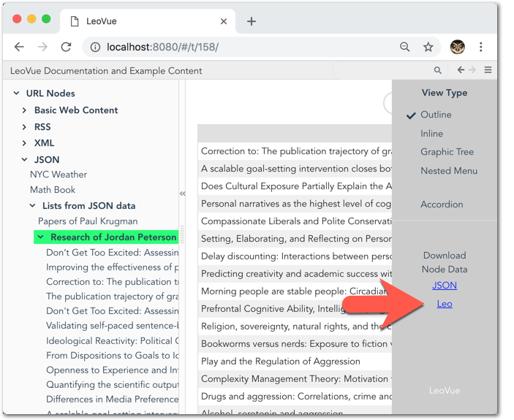Bookmark this page with the star icon
Viewport: 514px width, 420px height.
[428, 47]
